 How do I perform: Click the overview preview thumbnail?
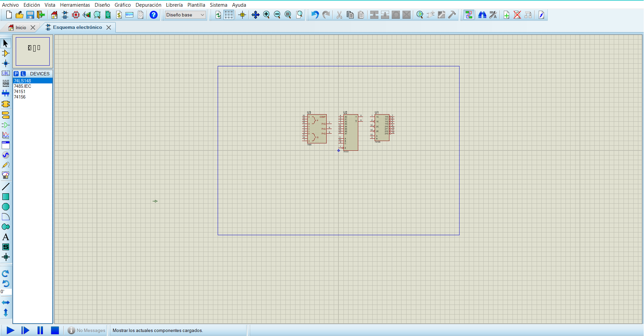(x=33, y=51)
